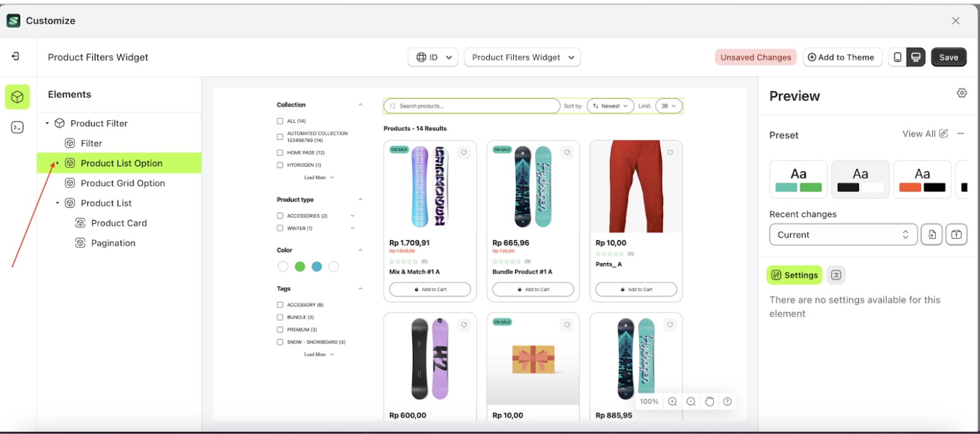Open the ID language dropdown
The width and height of the screenshot is (980, 434).
(x=433, y=57)
